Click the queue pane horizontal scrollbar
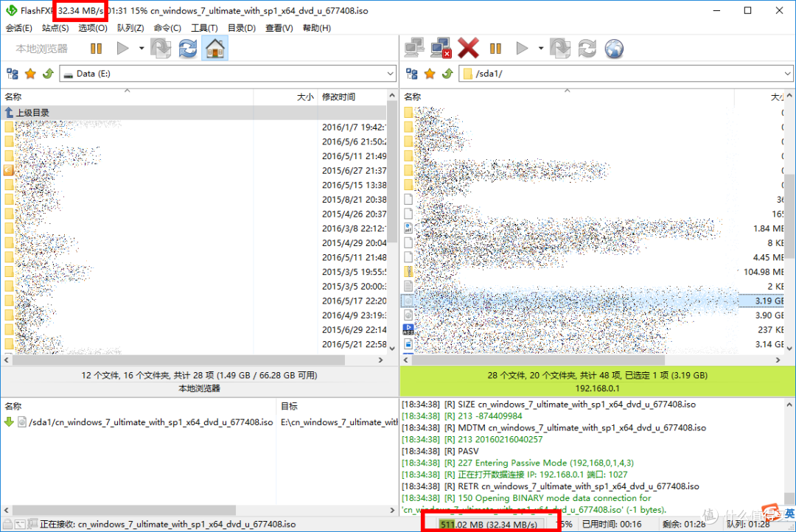 [125, 510]
